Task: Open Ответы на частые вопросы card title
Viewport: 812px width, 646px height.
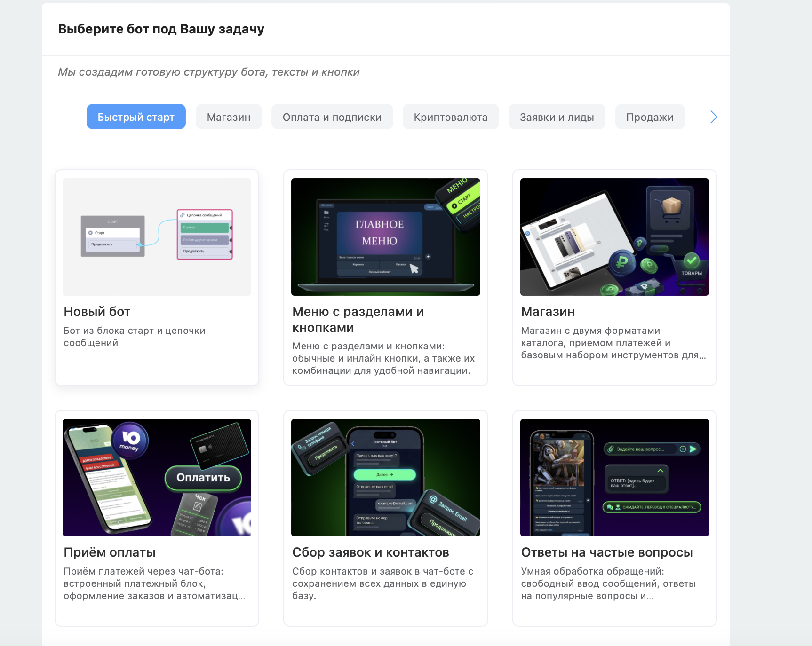Action: point(607,552)
